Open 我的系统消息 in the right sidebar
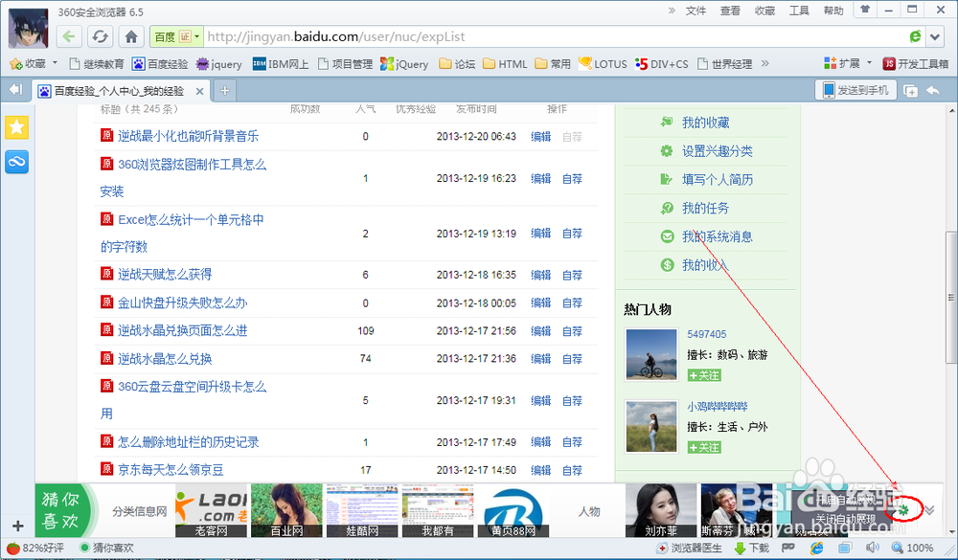 (718, 236)
